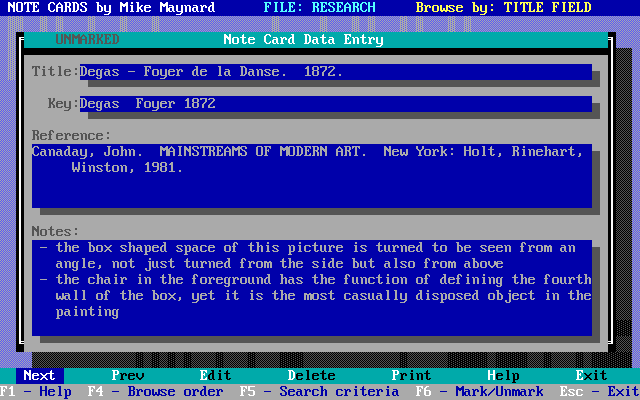Click the F1 - Help shortcut hint

(x=36, y=392)
